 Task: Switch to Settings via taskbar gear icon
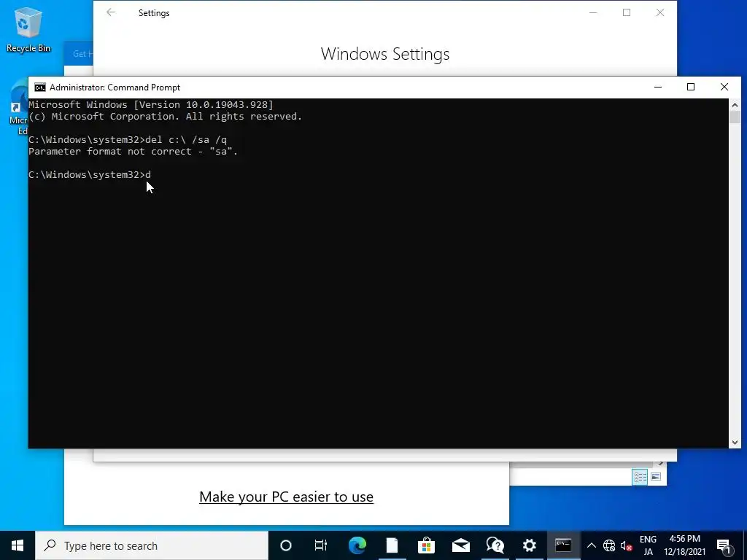[x=530, y=545]
